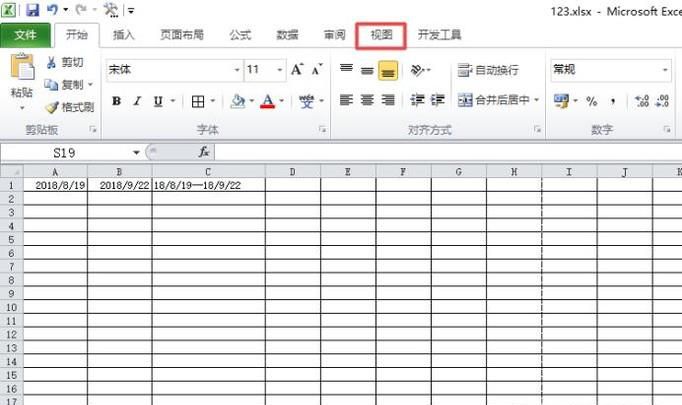The height and width of the screenshot is (405, 682).
Task: Apply red font color with the A icon
Action: [268, 101]
